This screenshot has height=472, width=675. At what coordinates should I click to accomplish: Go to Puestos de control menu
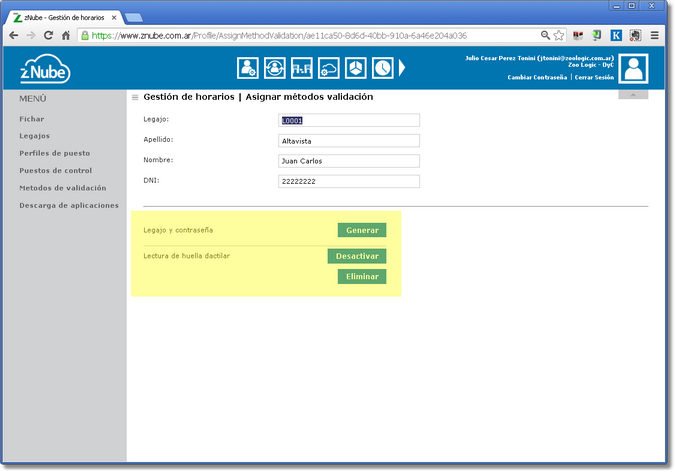click(x=58, y=171)
